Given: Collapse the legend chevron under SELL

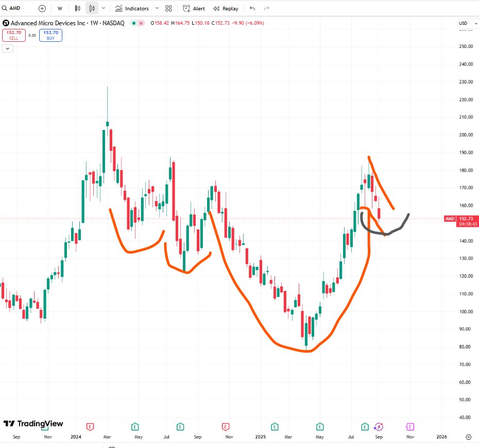Looking at the screenshot, I should (x=8, y=48).
